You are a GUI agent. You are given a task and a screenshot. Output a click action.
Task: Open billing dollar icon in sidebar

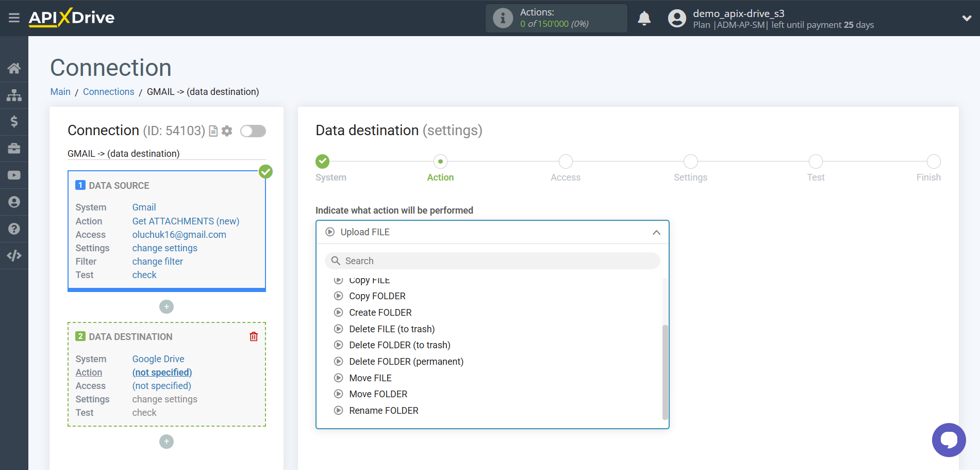(14, 122)
